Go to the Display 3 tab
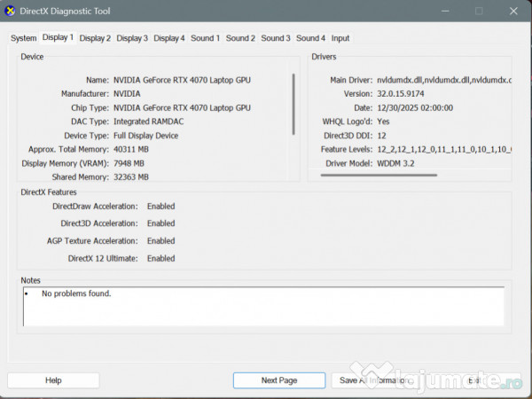Viewport: 532px width, 399px height. click(x=132, y=38)
